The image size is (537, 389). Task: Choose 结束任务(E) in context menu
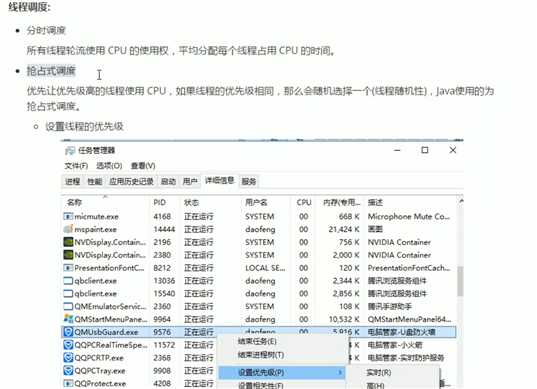[257, 341]
